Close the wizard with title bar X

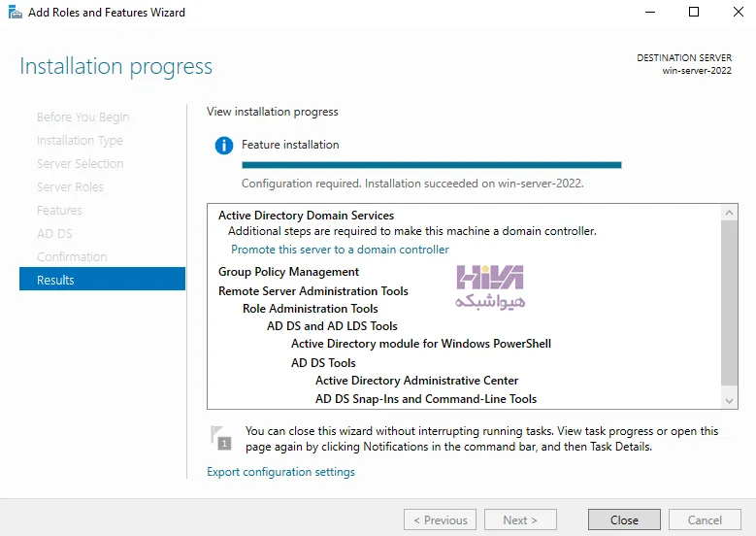coord(739,12)
